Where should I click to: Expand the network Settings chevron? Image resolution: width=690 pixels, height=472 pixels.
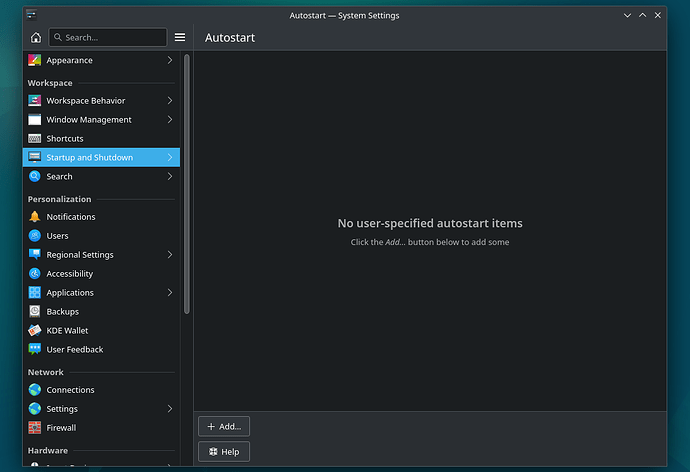(x=170, y=409)
